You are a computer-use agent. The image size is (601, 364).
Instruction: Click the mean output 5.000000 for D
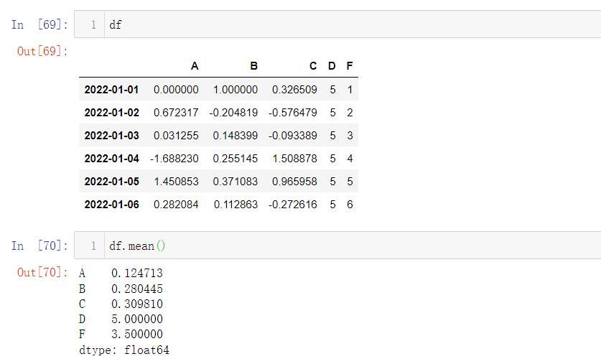[137, 319]
